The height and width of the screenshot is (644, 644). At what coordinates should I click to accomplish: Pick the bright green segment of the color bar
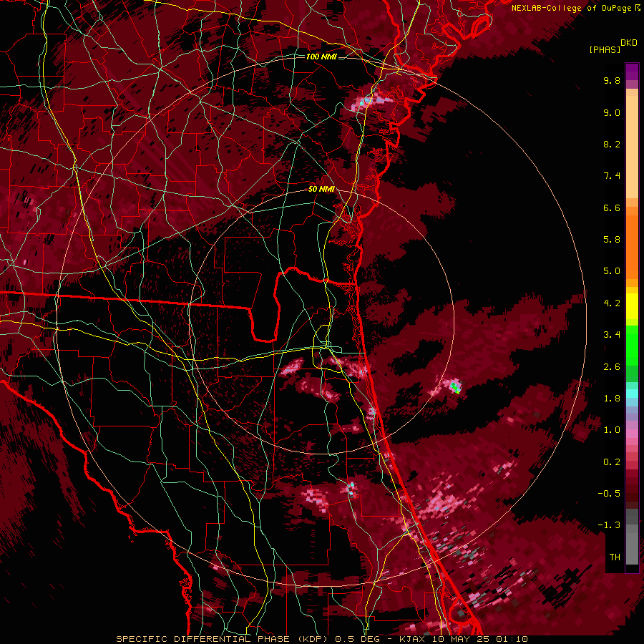(632, 345)
